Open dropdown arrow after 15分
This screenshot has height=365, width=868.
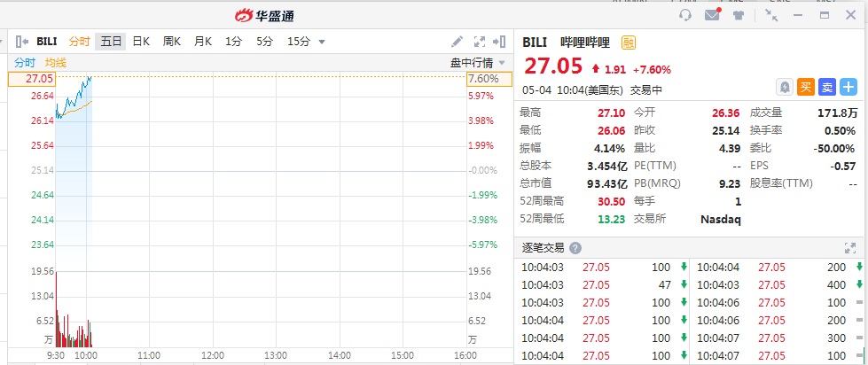322,42
